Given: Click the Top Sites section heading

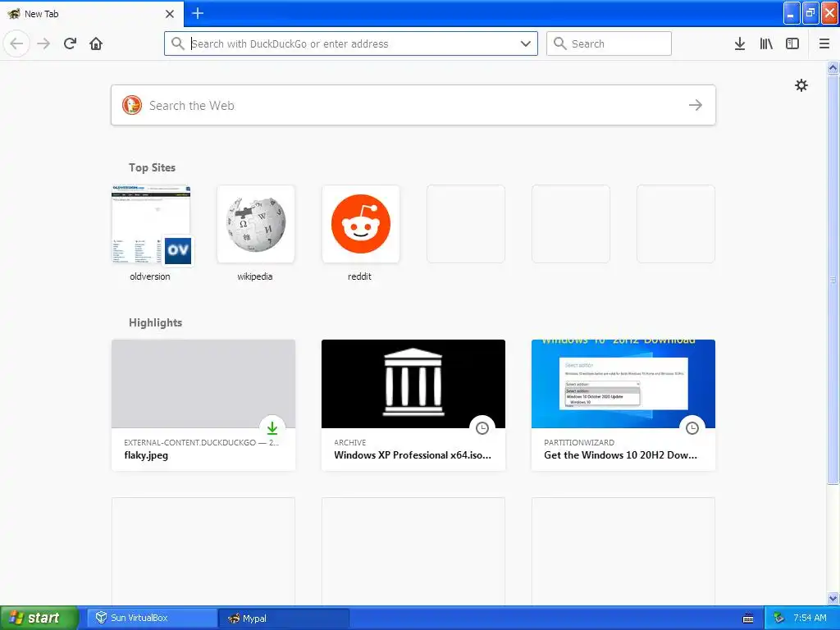Looking at the screenshot, I should (x=152, y=167).
